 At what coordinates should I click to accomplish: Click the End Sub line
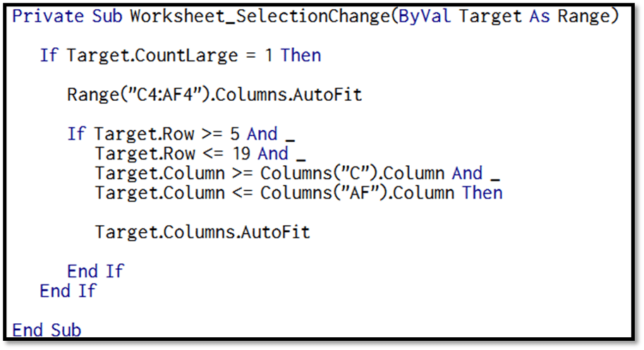point(47,330)
